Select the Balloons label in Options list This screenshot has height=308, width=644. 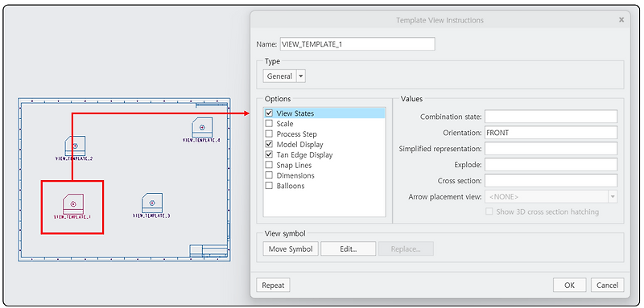pos(291,186)
